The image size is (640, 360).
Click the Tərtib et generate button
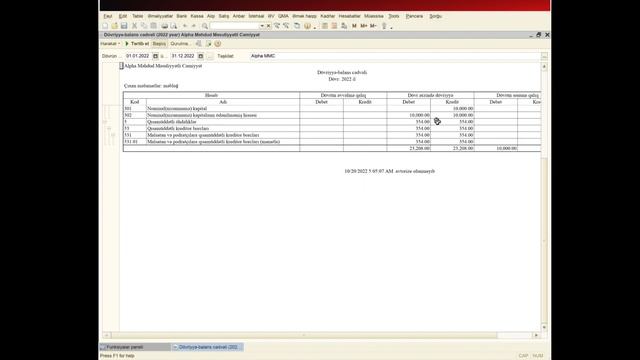(137, 43)
